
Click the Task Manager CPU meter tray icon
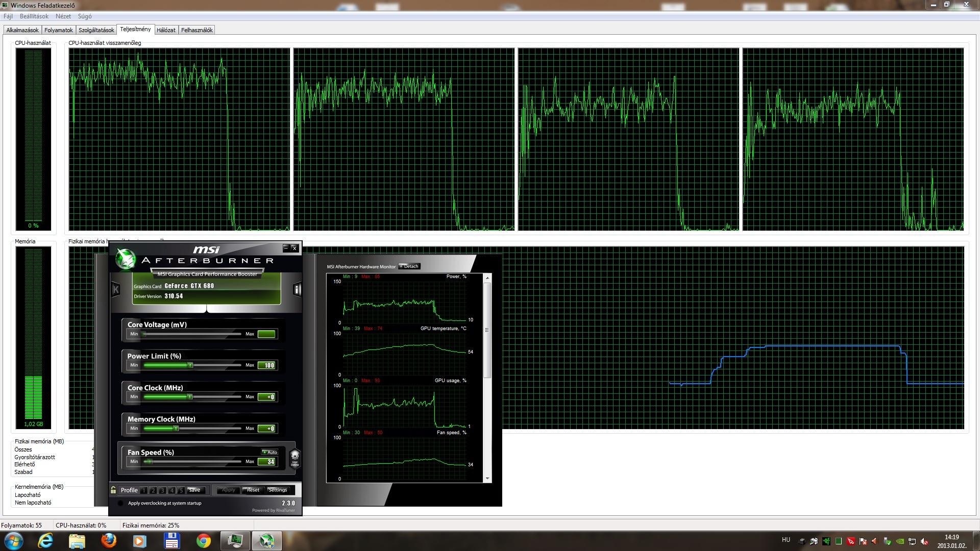(x=839, y=541)
